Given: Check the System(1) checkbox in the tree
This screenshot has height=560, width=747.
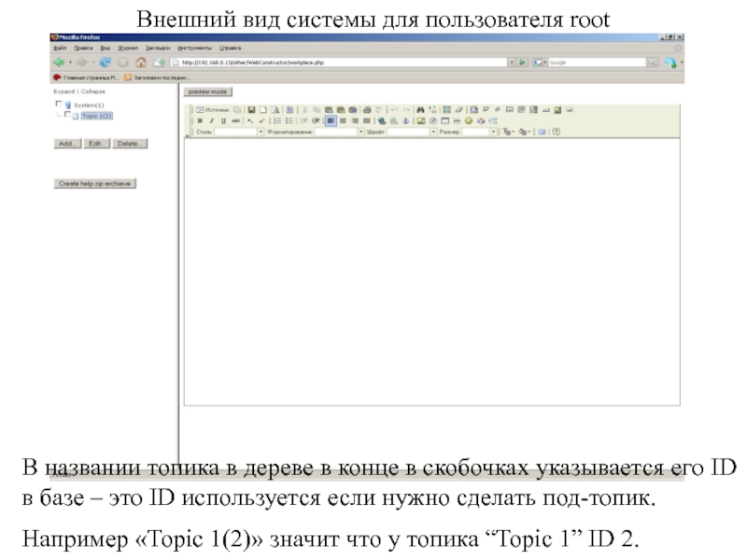Looking at the screenshot, I should (x=58, y=105).
